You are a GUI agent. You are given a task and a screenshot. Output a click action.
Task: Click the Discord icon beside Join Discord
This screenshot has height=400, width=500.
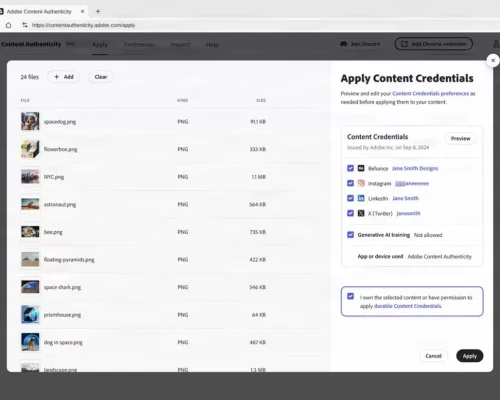point(344,44)
